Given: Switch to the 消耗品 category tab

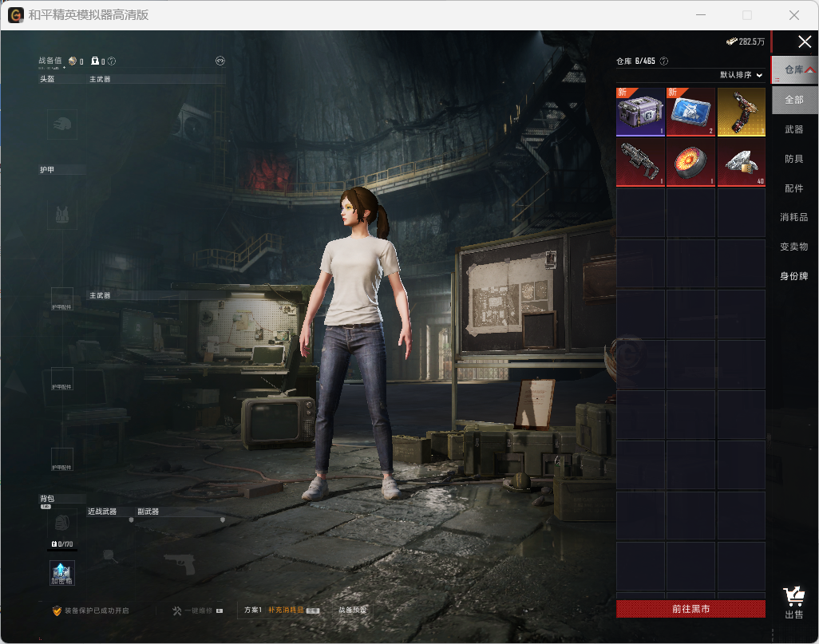Looking at the screenshot, I should [794, 217].
